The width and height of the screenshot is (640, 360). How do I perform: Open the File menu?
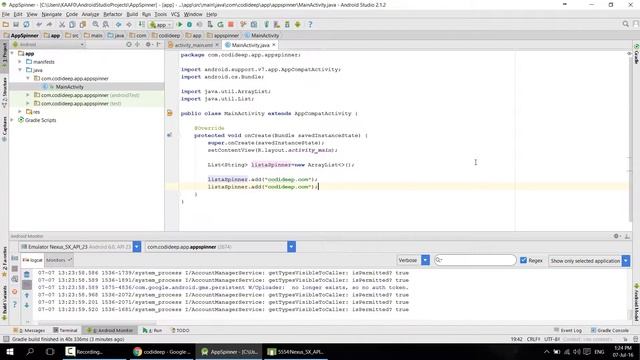pyautogui.click(x=6, y=14)
